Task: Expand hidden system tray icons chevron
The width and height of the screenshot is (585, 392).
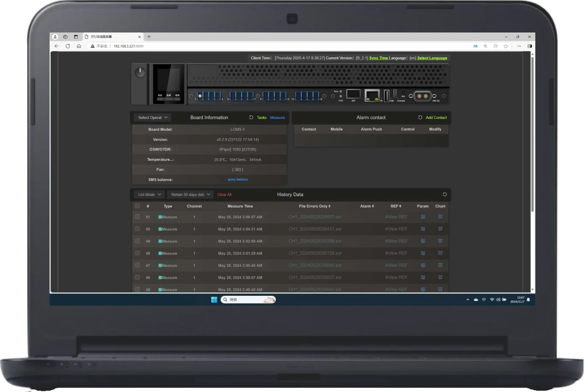Action: click(467, 300)
